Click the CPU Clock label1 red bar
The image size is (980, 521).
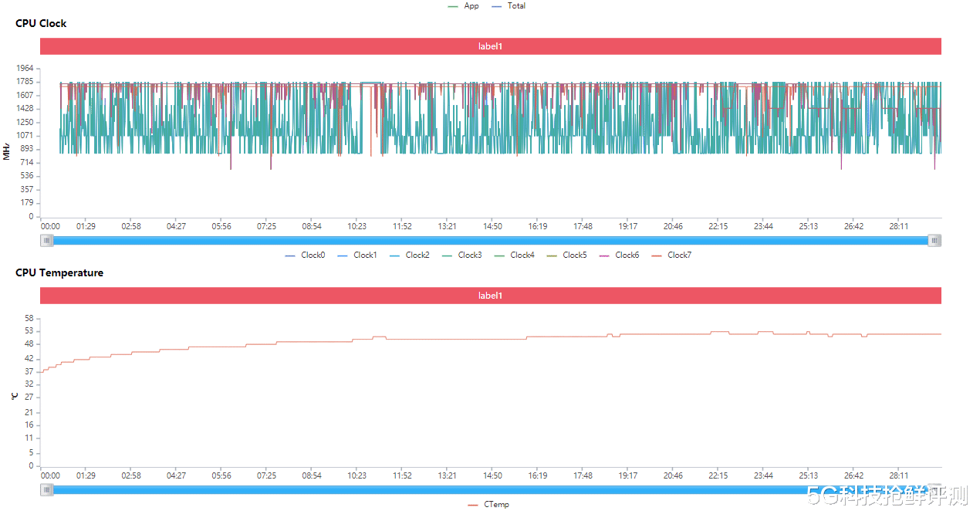pos(491,46)
